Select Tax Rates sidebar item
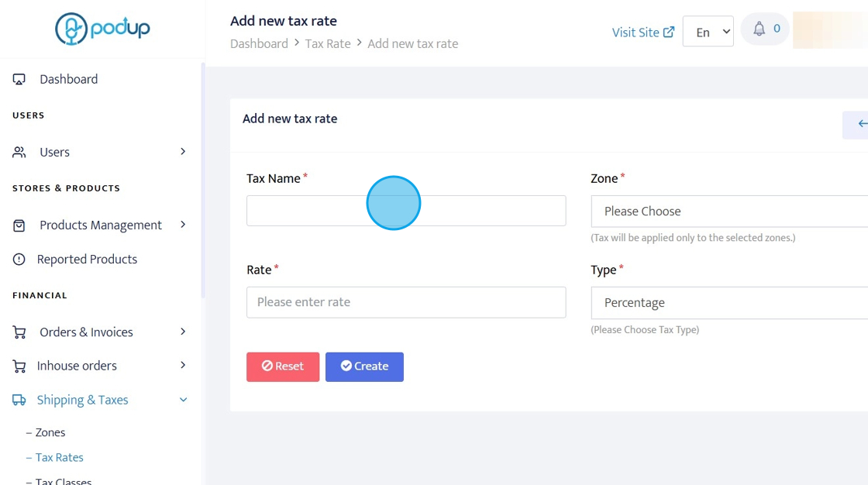This screenshot has width=868, height=485. coord(59,458)
